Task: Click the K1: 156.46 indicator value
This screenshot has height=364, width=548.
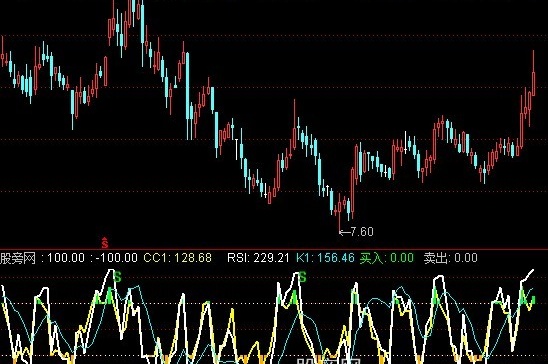Action: pos(325,258)
